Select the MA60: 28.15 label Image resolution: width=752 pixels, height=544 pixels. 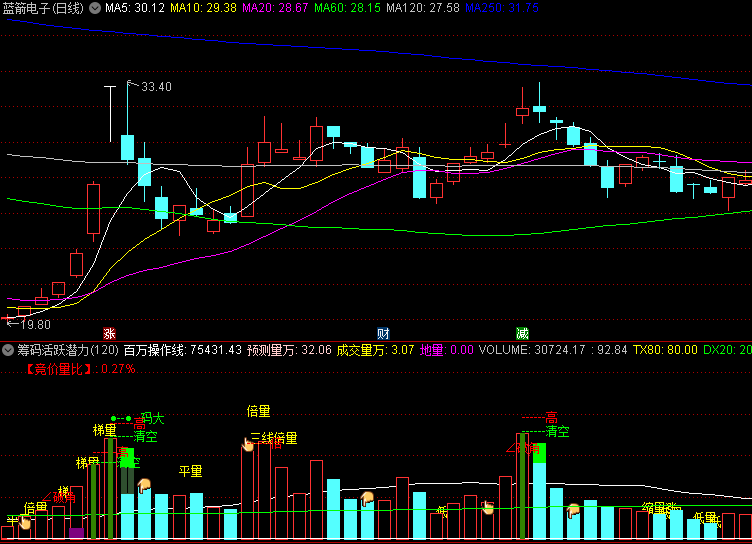pyautogui.click(x=347, y=8)
